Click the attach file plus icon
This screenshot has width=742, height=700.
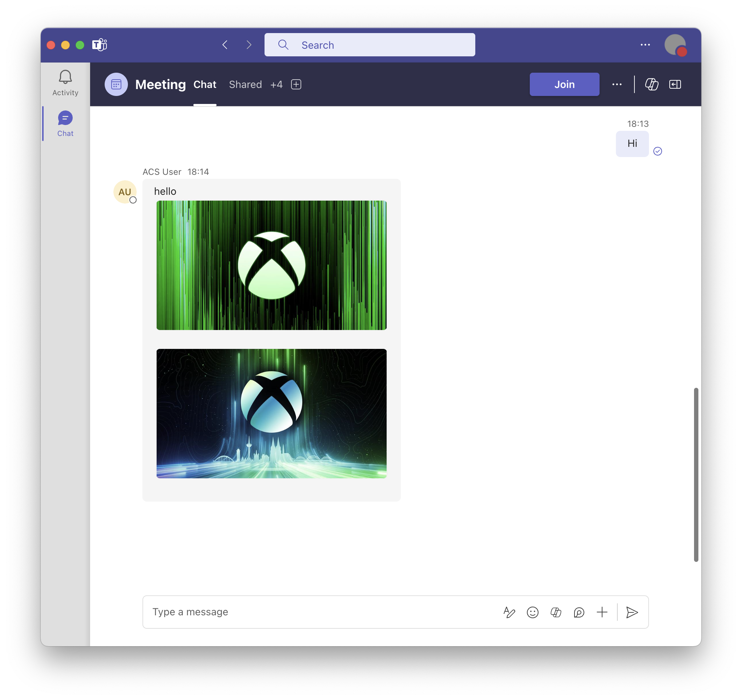click(x=602, y=612)
